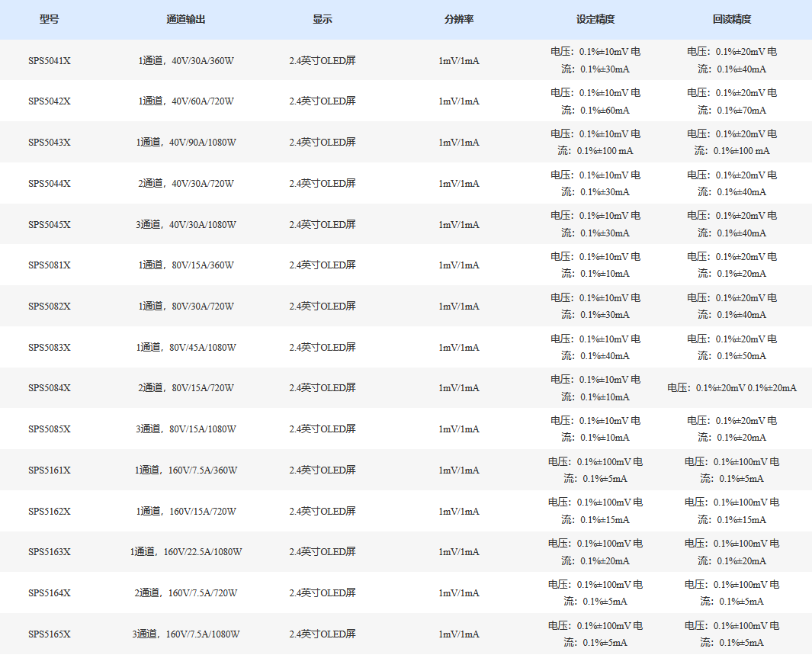Select the SPS5042X model cell
The image size is (812, 655).
(50, 101)
